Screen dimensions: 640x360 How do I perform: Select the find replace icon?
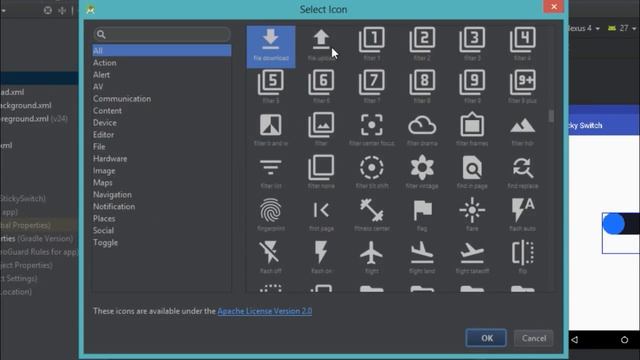[523, 167]
